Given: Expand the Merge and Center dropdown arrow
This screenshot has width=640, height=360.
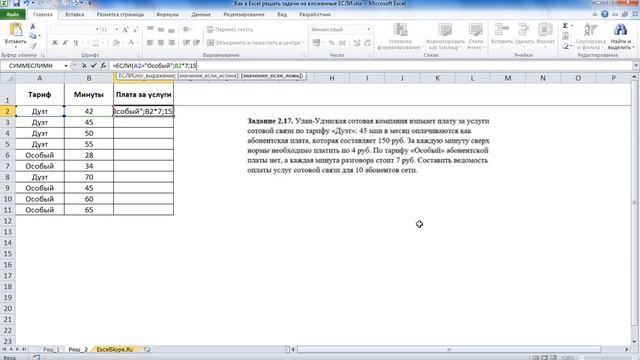Looking at the screenshot, I should point(304,42).
